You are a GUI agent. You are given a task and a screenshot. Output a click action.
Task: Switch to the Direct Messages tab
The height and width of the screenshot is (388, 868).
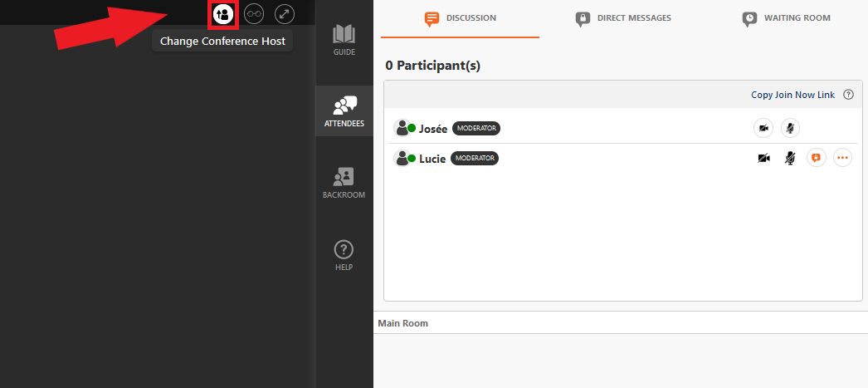coord(623,19)
